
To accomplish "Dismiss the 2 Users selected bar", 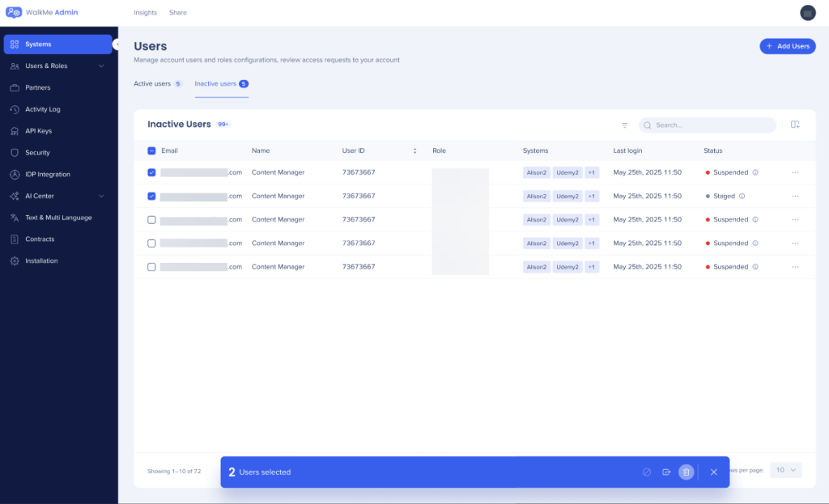I will pos(713,472).
